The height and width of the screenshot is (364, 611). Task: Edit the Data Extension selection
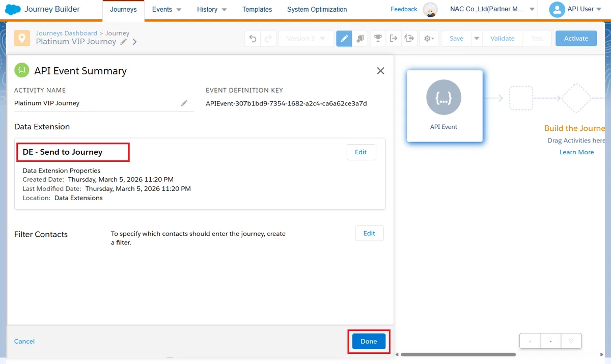click(x=361, y=152)
